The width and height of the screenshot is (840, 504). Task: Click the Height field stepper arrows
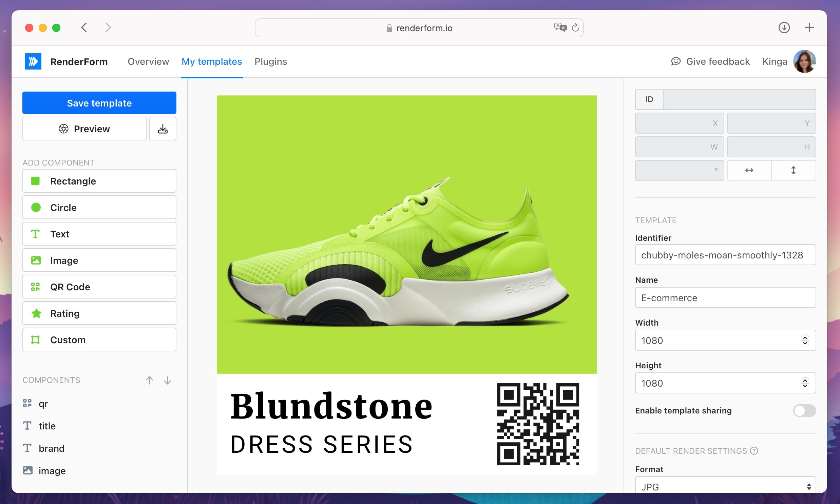[805, 383]
